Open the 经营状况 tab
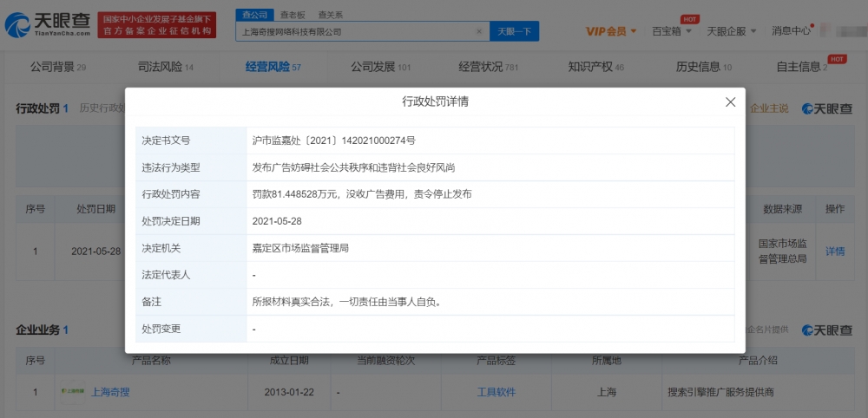This screenshot has width=868, height=418. click(488, 68)
